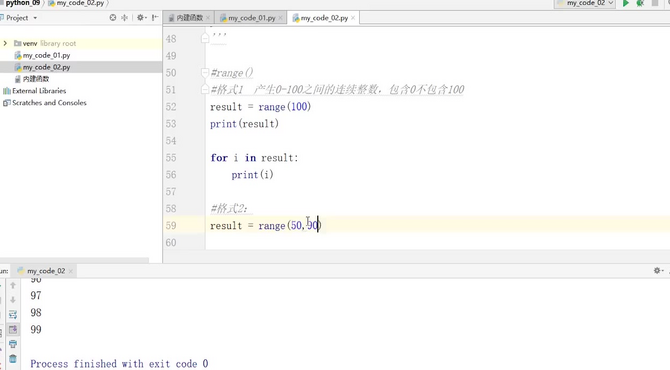Collapse the fold marker at line 50

tap(205, 73)
